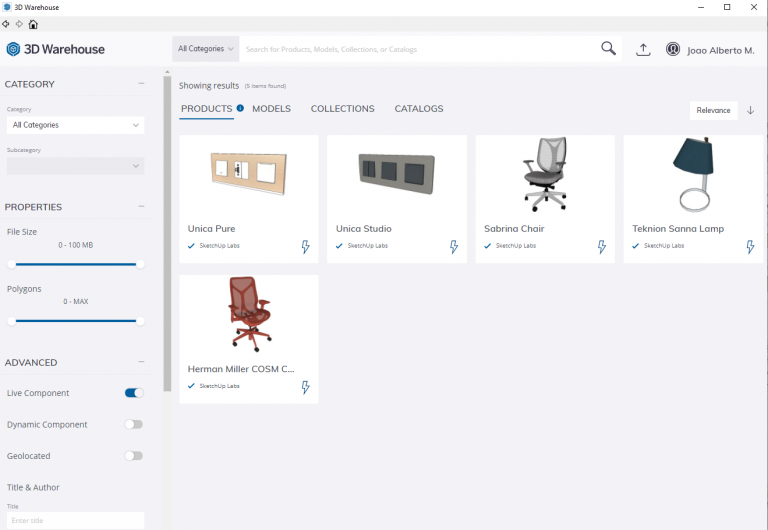
Task: Open the Subcategory dropdown
Action: click(75, 166)
